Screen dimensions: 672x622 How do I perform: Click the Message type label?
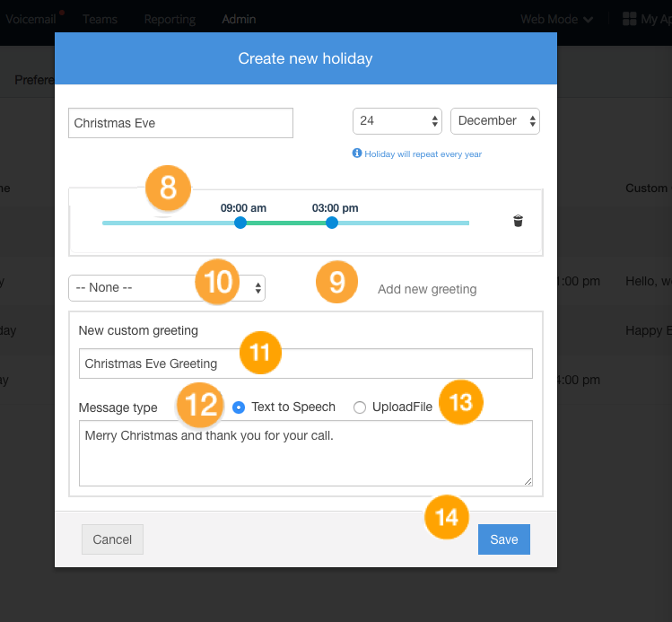click(x=118, y=407)
